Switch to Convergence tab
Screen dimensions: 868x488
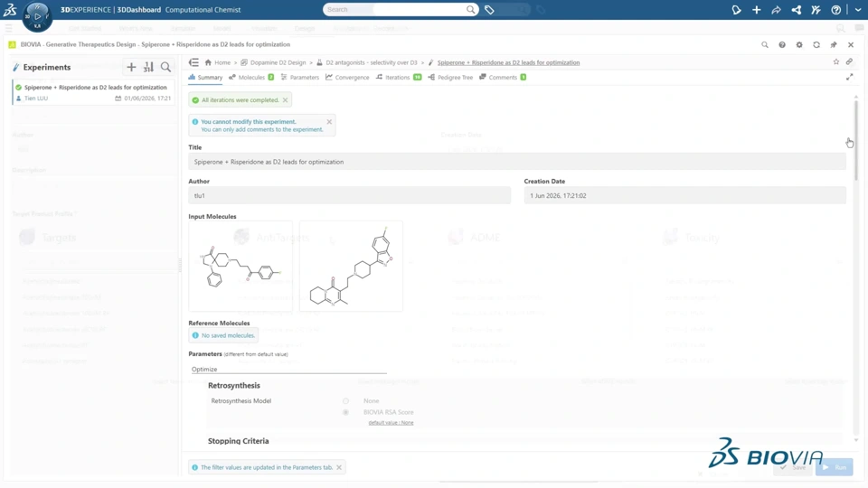(x=347, y=78)
